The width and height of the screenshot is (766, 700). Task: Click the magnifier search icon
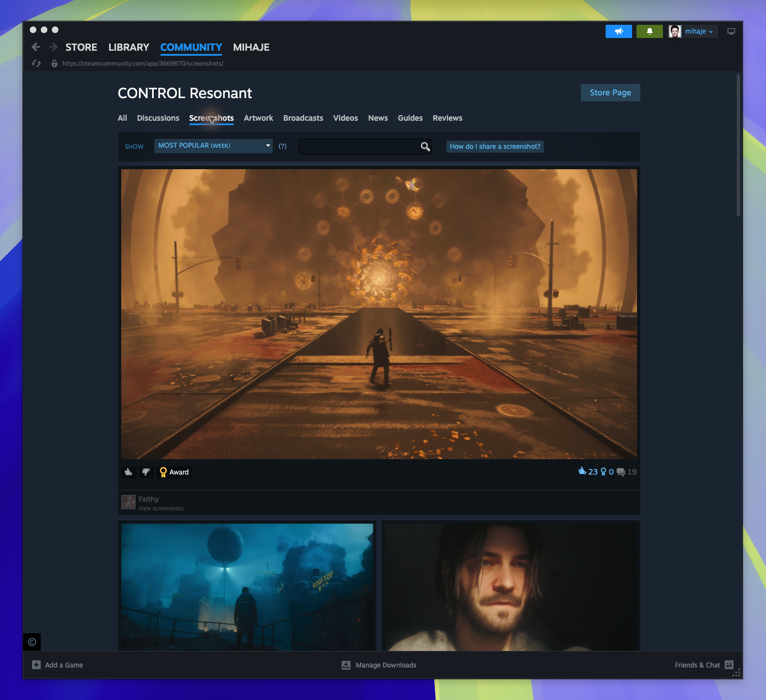[425, 147]
